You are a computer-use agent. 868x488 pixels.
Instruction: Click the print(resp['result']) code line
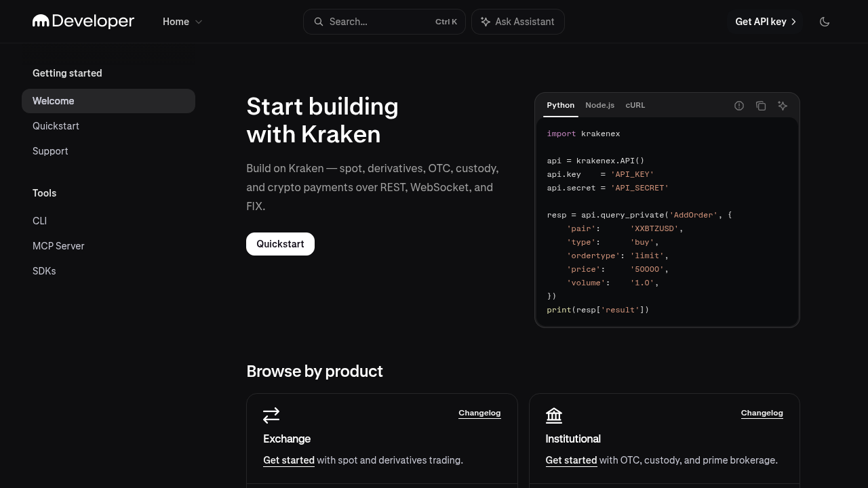pos(598,310)
